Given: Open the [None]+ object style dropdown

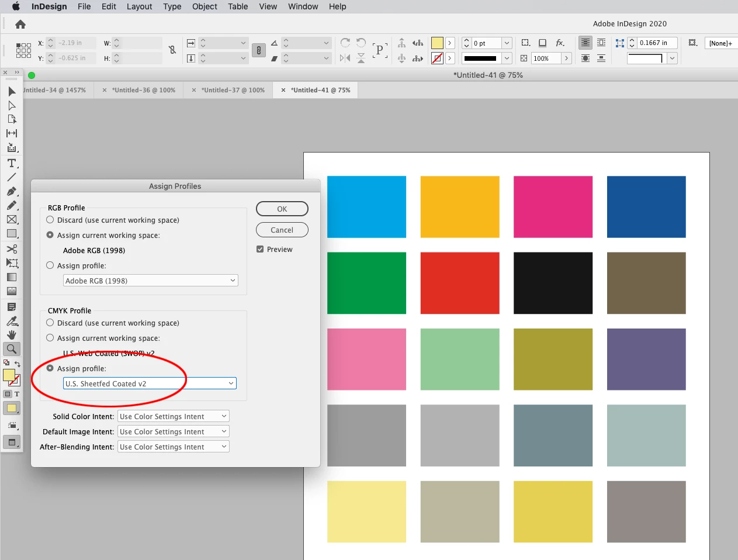Looking at the screenshot, I should (722, 43).
